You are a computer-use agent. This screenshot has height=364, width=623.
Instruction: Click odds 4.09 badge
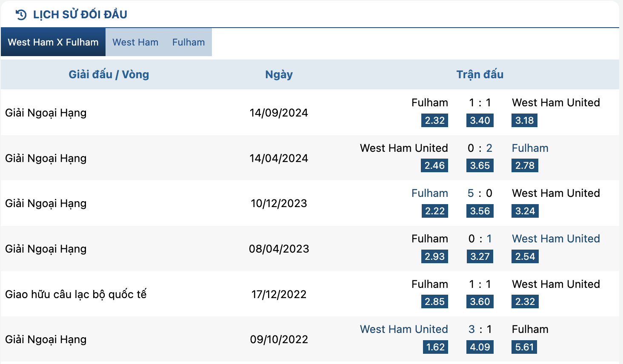click(x=480, y=347)
